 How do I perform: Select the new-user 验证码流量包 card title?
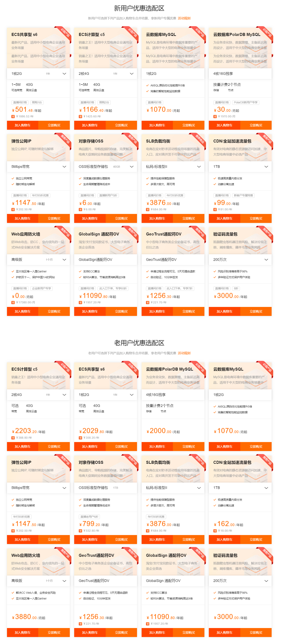[225, 234]
